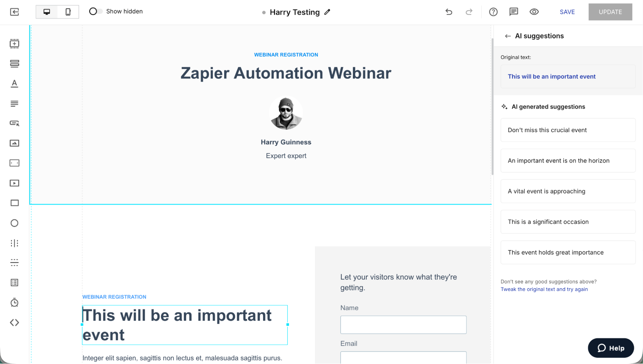This screenshot has height=364, width=643.
Task: Select the image widget icon
Action: click(x=14, y=143)
